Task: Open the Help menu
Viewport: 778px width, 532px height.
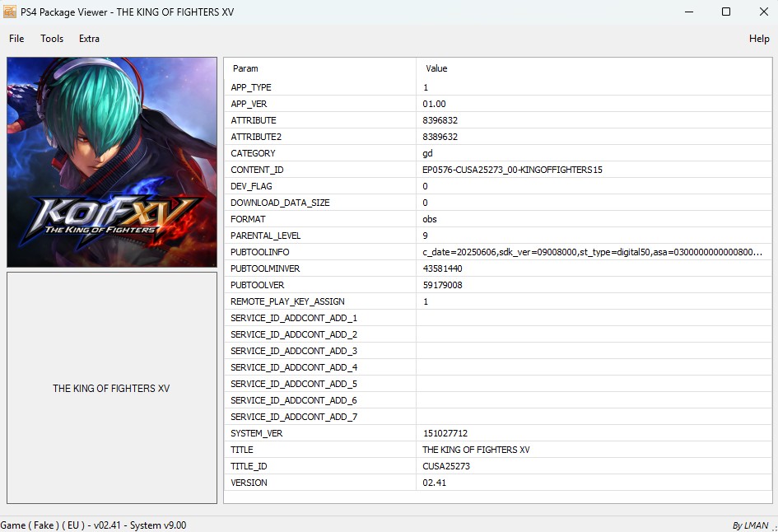Action: point(758,39)
